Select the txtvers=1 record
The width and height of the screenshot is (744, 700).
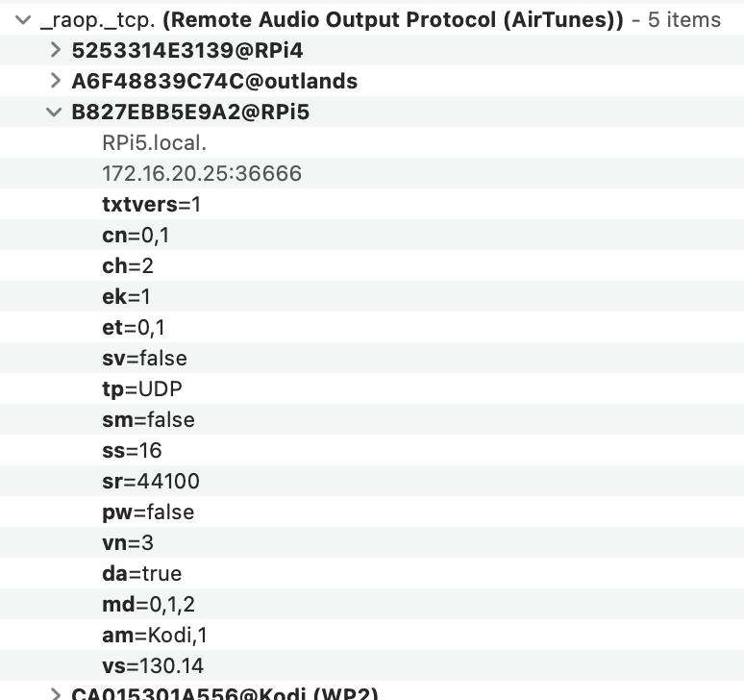pyautogui.click(x=372, y=204)
